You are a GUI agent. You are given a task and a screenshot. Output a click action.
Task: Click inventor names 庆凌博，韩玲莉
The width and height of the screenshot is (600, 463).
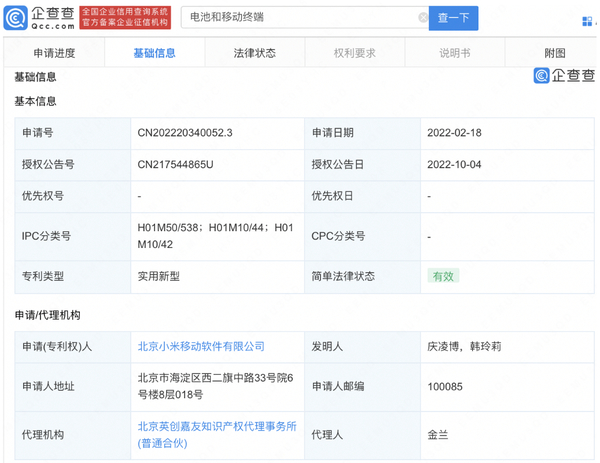click(x=466, y=346)
